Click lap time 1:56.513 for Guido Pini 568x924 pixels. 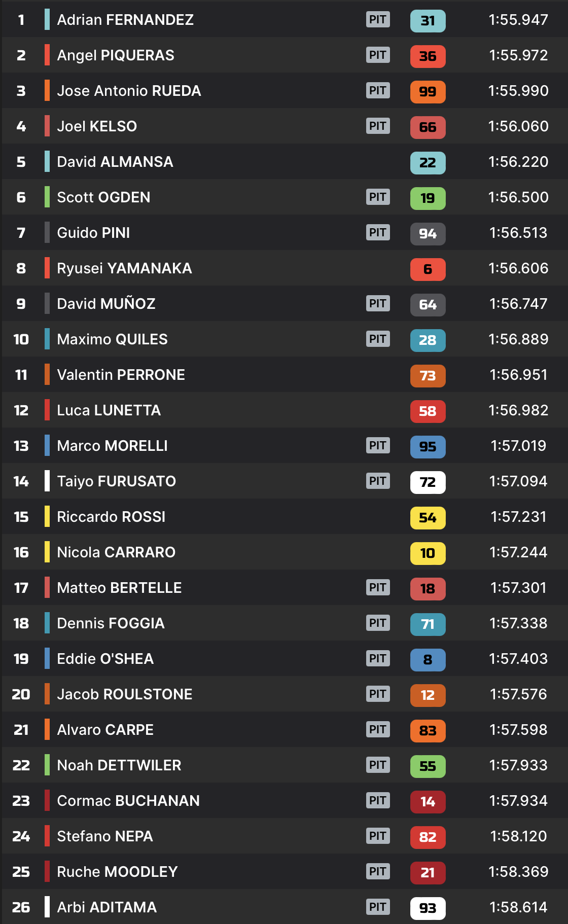[x=518, y=233]
